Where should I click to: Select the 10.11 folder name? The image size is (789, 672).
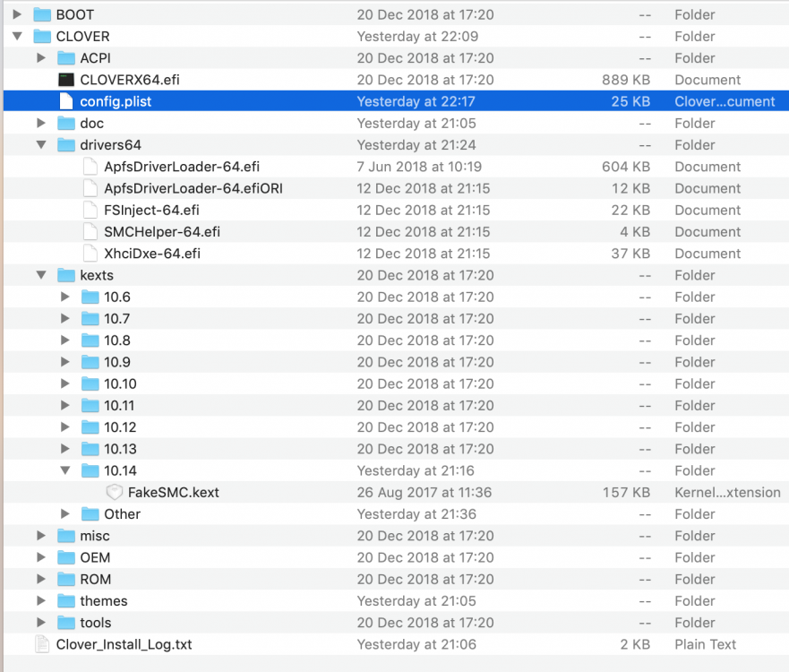click(x=119, y=405)
